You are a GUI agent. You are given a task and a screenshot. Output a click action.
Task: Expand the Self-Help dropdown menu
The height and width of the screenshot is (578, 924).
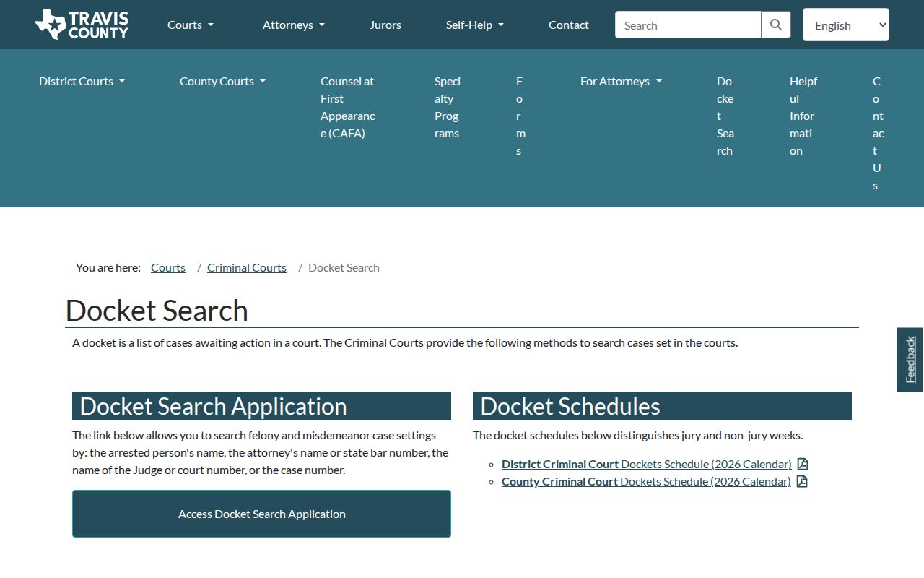pos(475,25)
